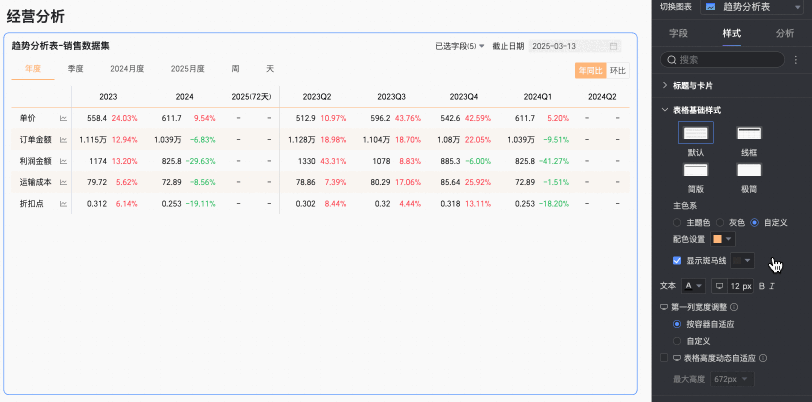Switch to the 2025月度 tab
The width and height of the screenshot is (812, 402).
point(187,69)
